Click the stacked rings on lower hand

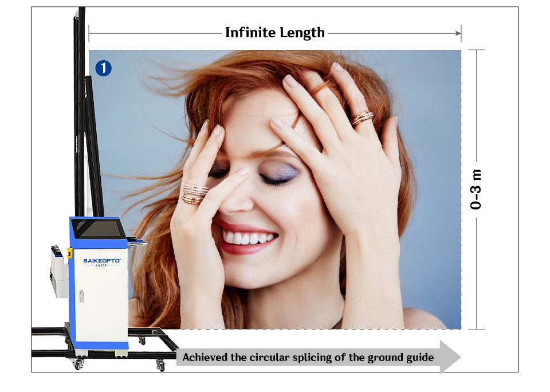click(195, 194)
